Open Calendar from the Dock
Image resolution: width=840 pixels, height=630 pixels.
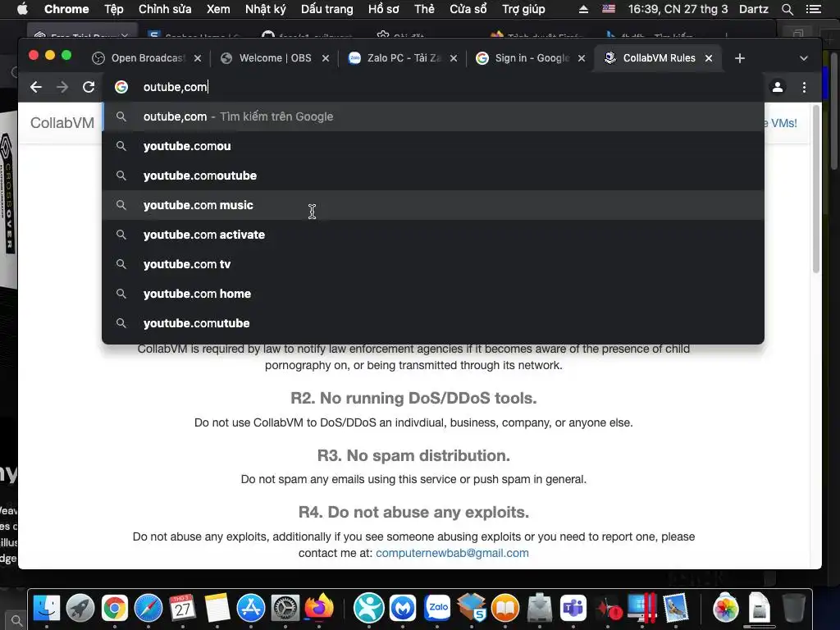click(x=183, y=608)
